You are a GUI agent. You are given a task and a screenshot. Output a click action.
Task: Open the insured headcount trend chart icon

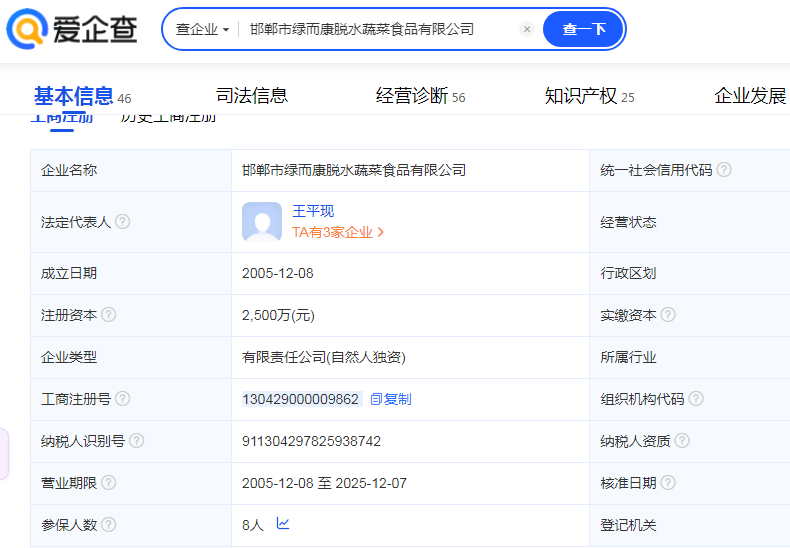(x=283, y=524)
